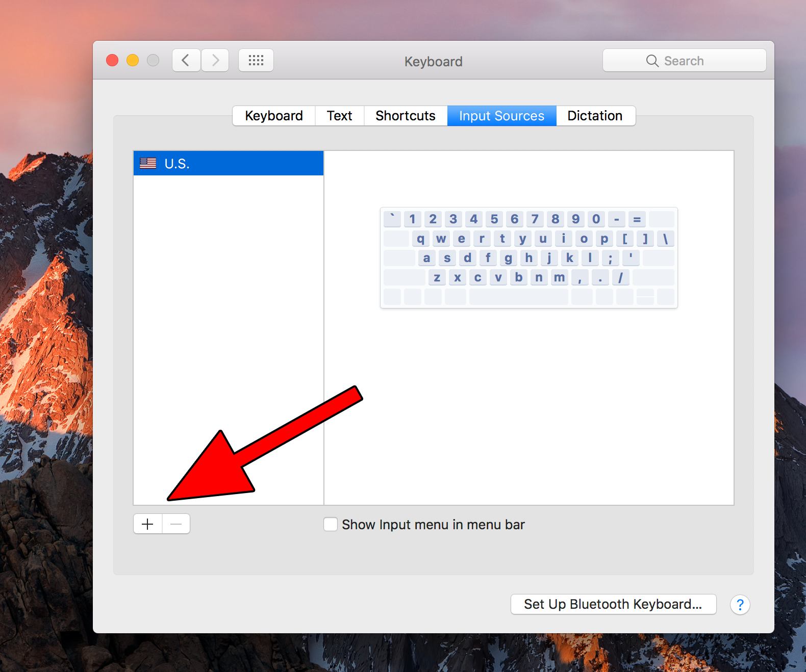Viewport: 806px width, 672px height.
Task: Show all preferences via grid icon
Action: 256,61
